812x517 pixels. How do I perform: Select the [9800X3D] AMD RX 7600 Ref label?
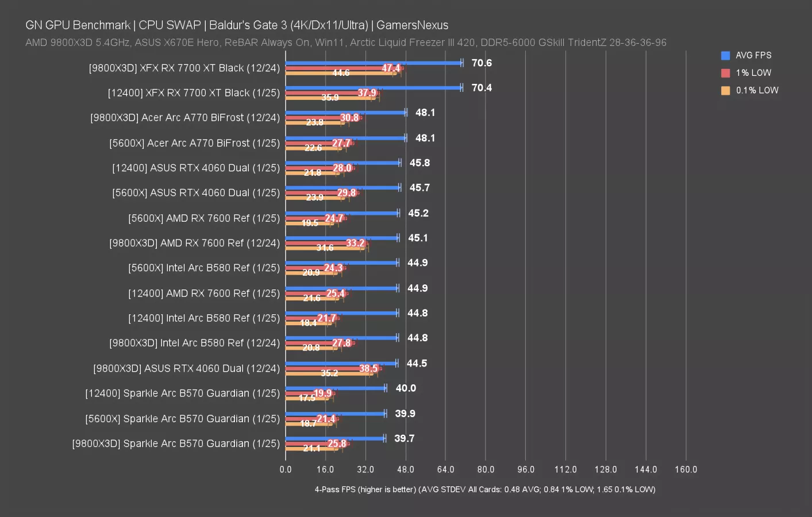coord(194,243)
